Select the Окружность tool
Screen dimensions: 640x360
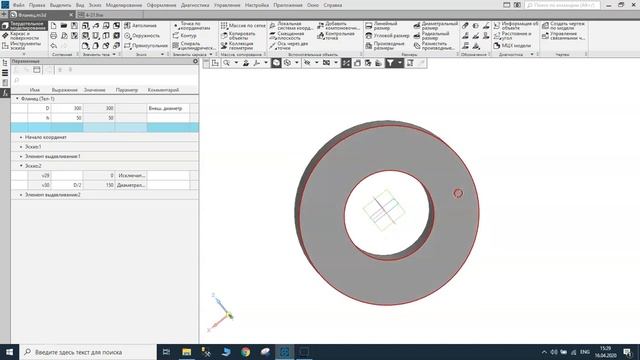(x=142, y=36)
